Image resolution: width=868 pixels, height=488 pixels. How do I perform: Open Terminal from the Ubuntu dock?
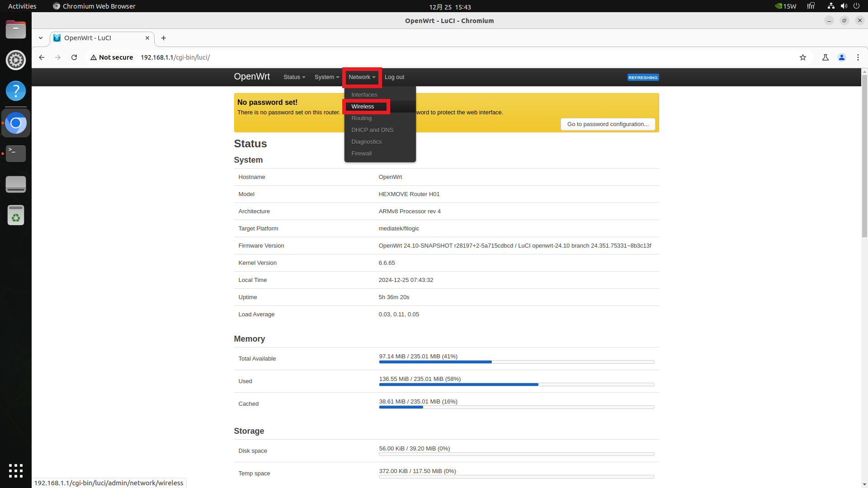pos(16,154)
